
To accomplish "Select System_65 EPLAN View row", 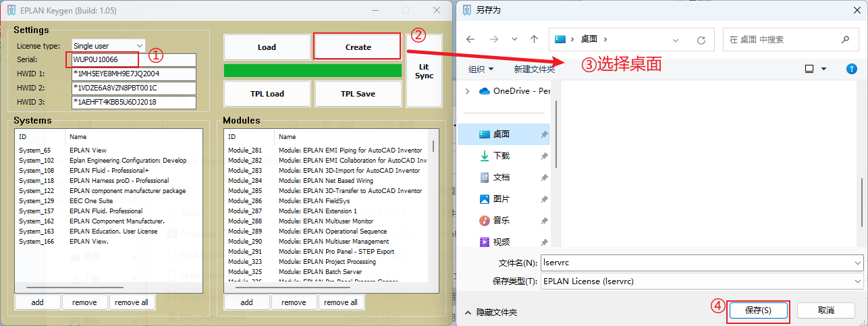I will 108,150.
